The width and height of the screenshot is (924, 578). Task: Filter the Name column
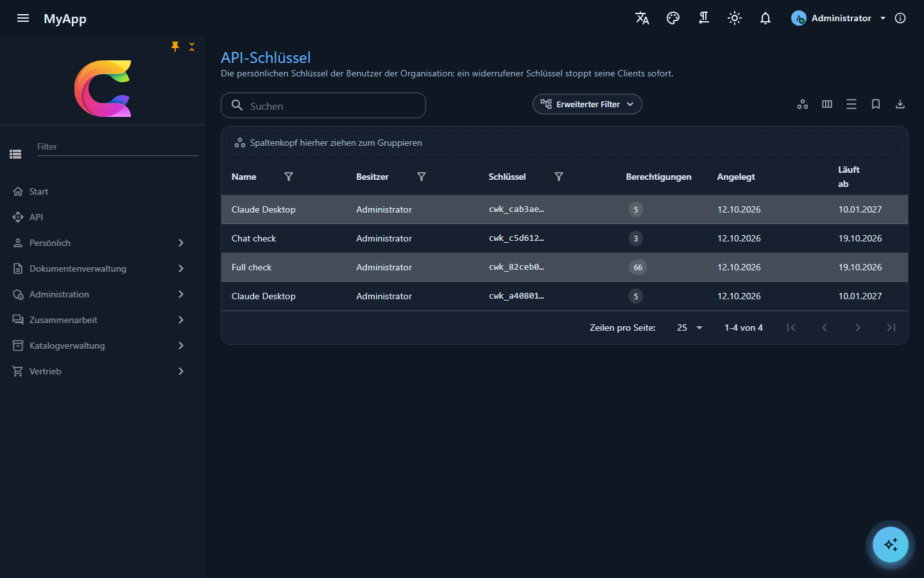(289, 177)
